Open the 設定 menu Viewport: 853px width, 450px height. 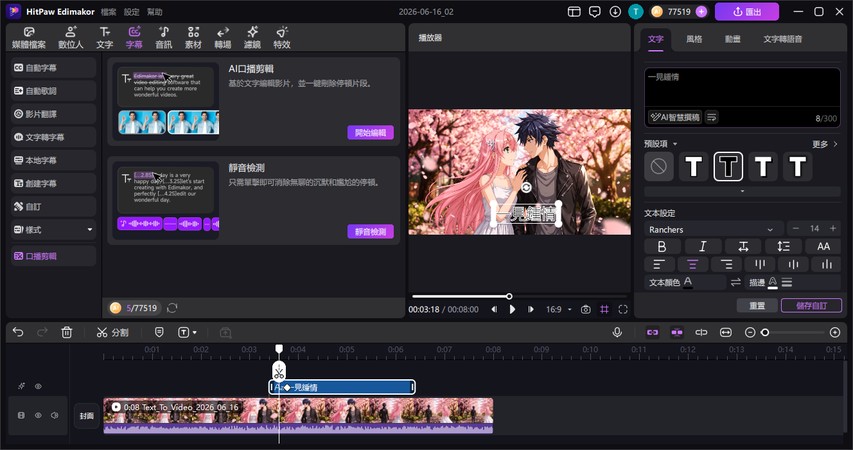(x=131, y=11)
